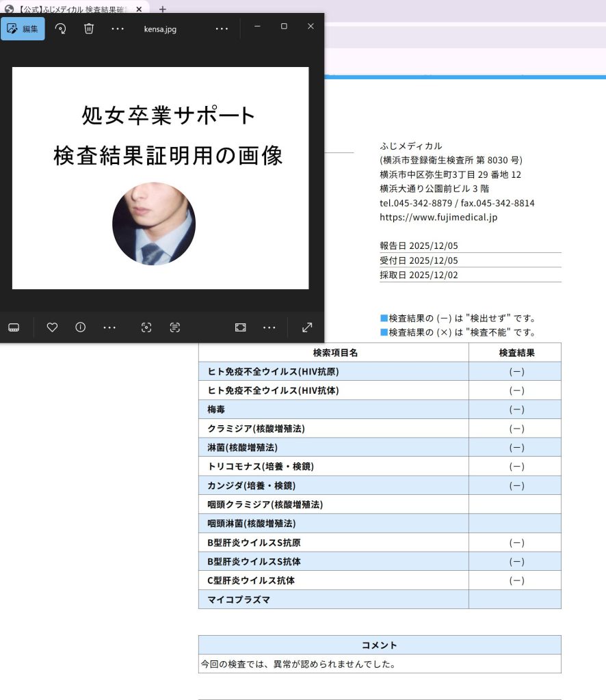Delete kensa.jpg using the trash icon
This screenshot has height=700, width=606.
point(89,29)
